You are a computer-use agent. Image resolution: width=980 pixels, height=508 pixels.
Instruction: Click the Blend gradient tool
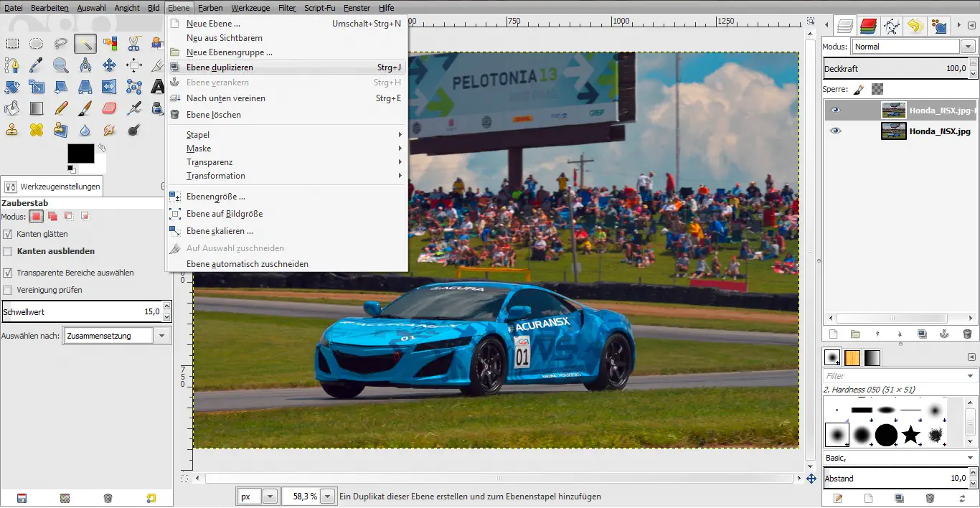coord(37,108)
